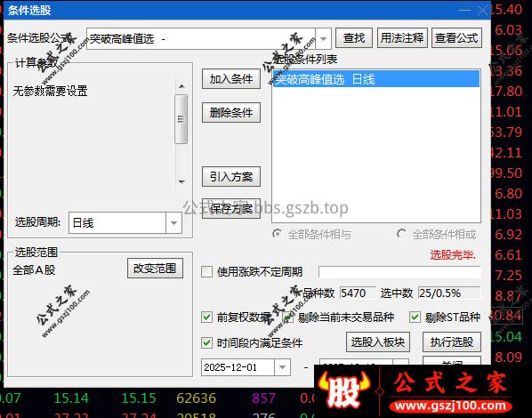The height and width of the screenshot is (418, 532).
Task: Click the 选股入板块 button
Action: coord(378,342)
